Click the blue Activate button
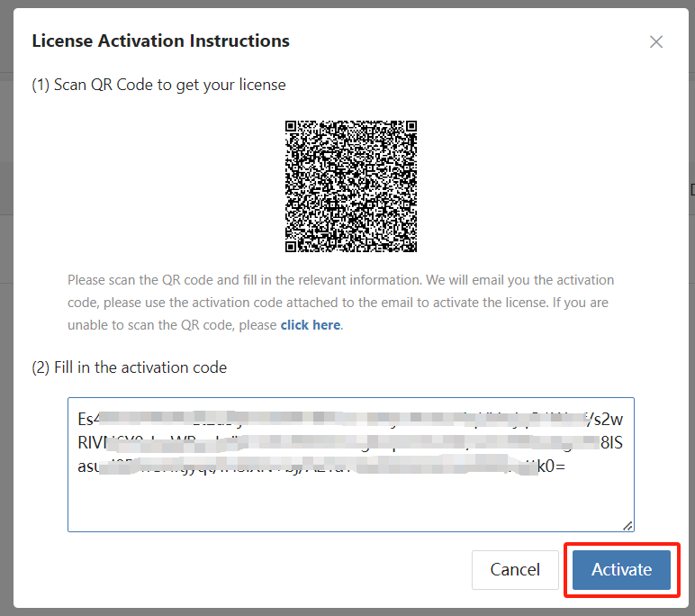Viewport: 695px width, 616px height. click(621, 570)
